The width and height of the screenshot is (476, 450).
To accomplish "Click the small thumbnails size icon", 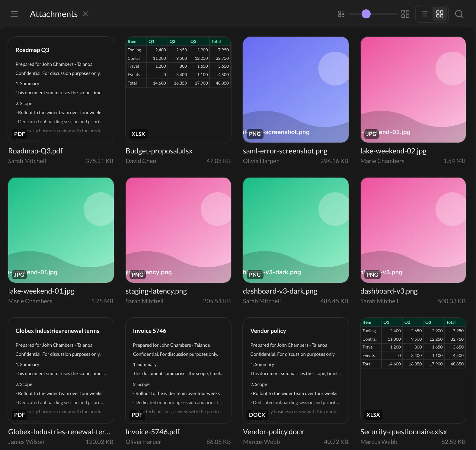I will pyautogui.click(x=341, y=14).
